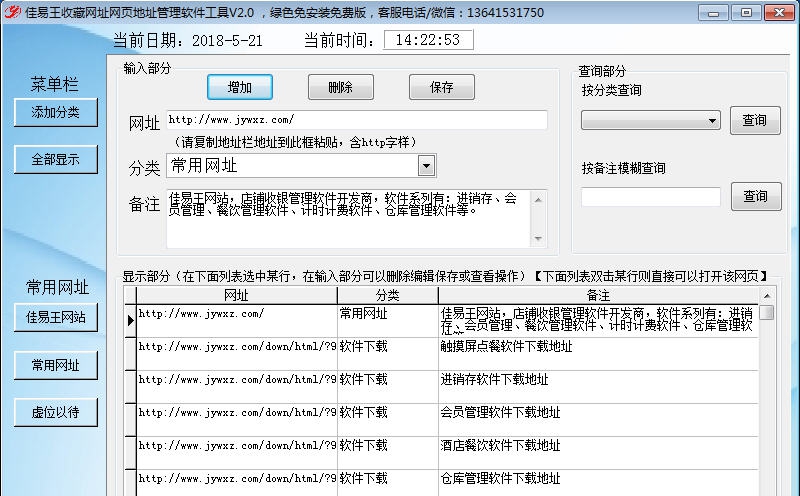The height and width of the screenshot is (496, 800).
Task: Select the 仓库管理软件下载地址 row
Action: click(x=441, y=483)
